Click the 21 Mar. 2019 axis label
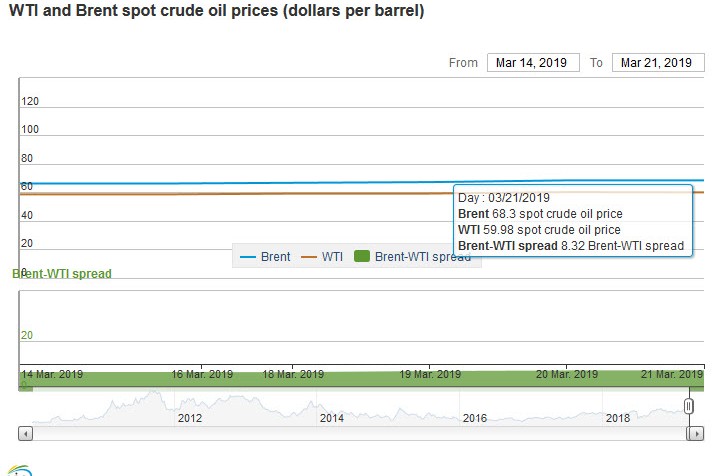 click(x=672, y=374)
